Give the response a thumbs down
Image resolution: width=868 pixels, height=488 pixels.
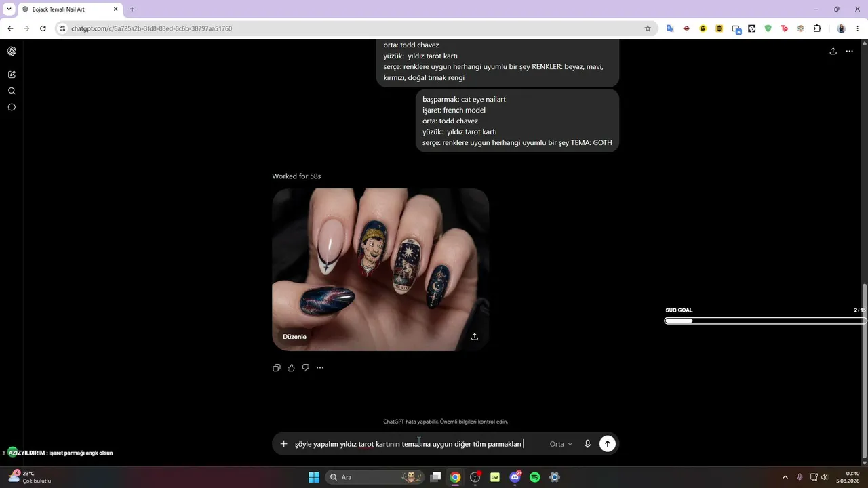tap(306, 368)
